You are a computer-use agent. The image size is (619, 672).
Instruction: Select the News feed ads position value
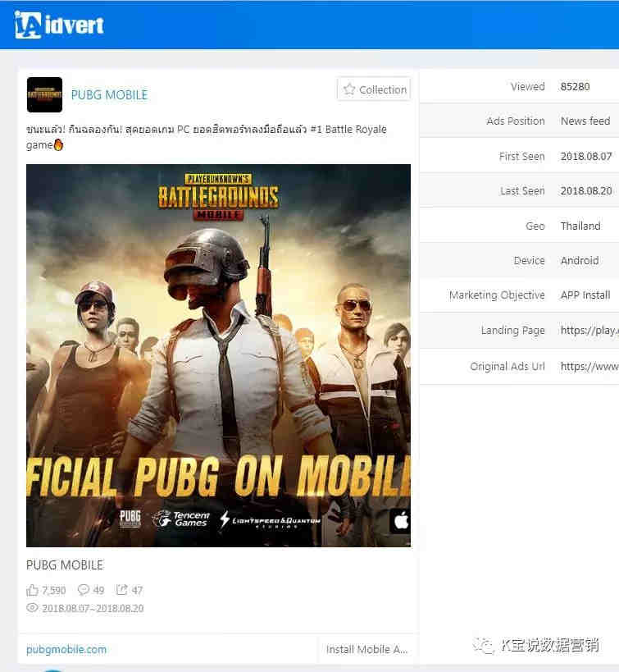585,121
